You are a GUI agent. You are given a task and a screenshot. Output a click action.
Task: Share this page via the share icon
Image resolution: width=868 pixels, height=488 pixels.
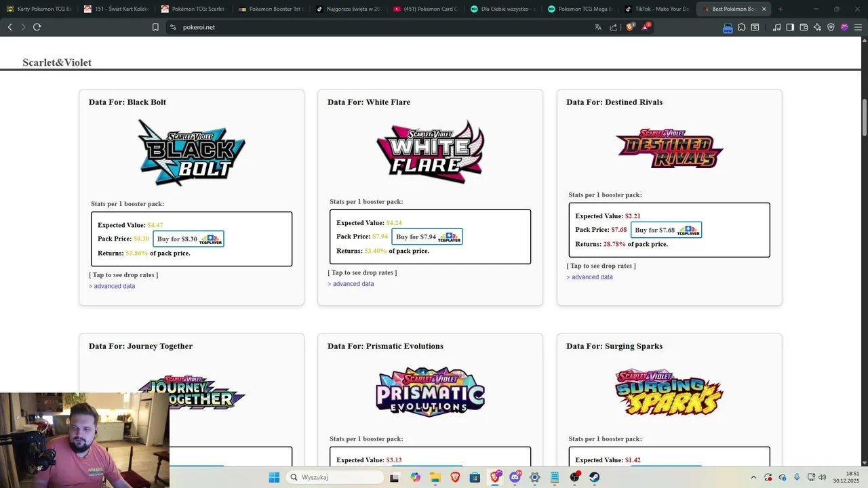[x=614, y=27]
